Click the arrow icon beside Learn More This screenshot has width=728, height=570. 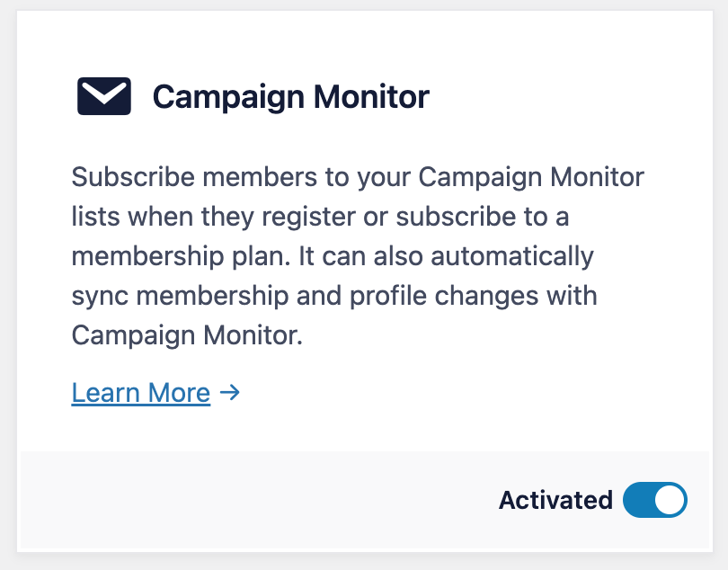click(230, 393)
